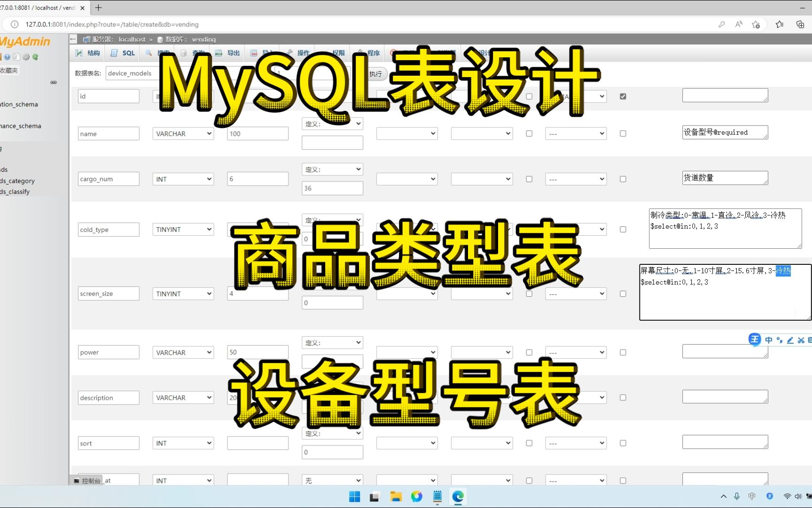Go to localhost server breadcrumb link

pyautogui.click(x=132, y=40)
